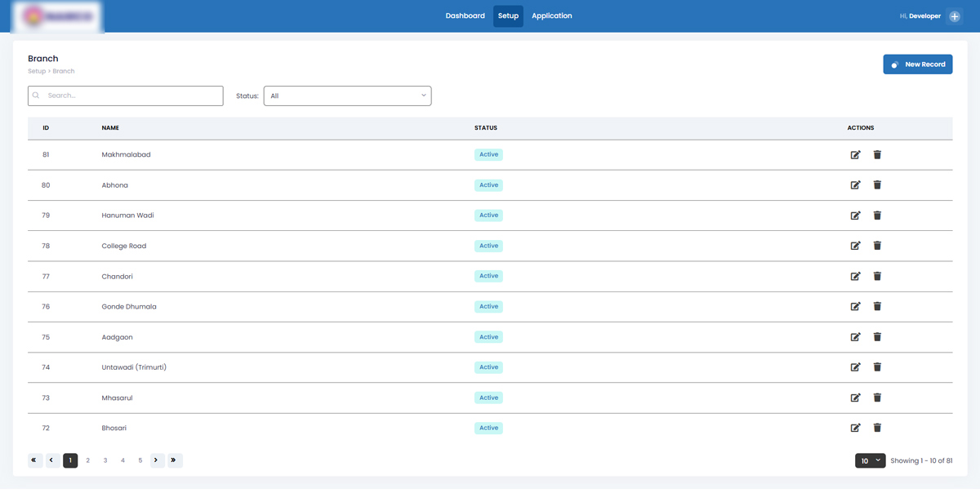Viewport: 980px width, 502px height.
Task: Click the Active badge for Chandori
Action: point(488,276)
